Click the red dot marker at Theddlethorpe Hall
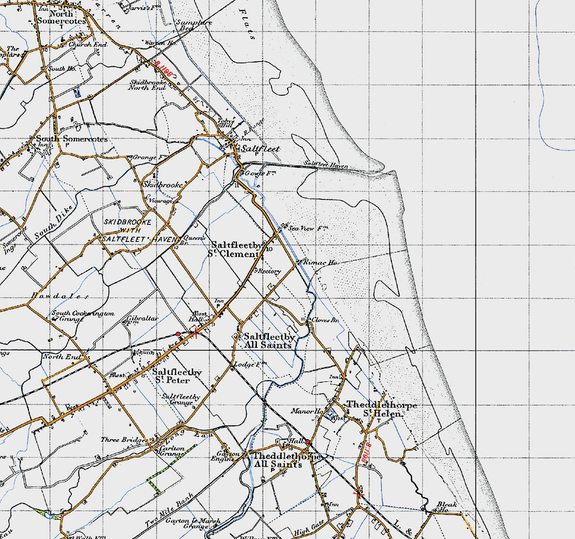Image resolution: width=575 pixels, height=539 pixels. [x=308, y=442]
